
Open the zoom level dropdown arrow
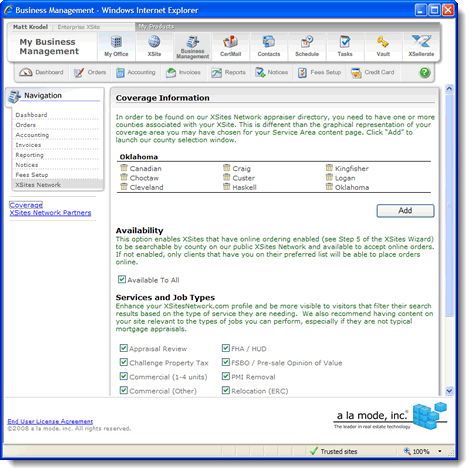click(440, 451)
